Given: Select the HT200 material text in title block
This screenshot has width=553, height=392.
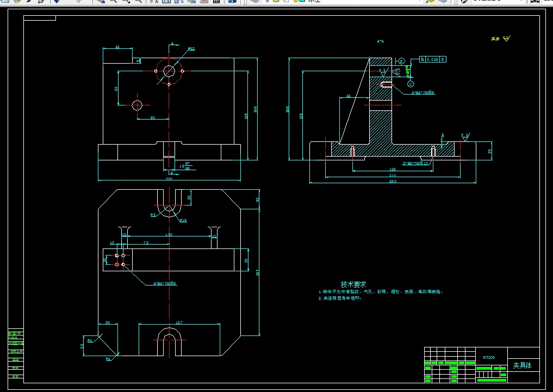Looking at the screenshot, I should [x=488, y=358].
